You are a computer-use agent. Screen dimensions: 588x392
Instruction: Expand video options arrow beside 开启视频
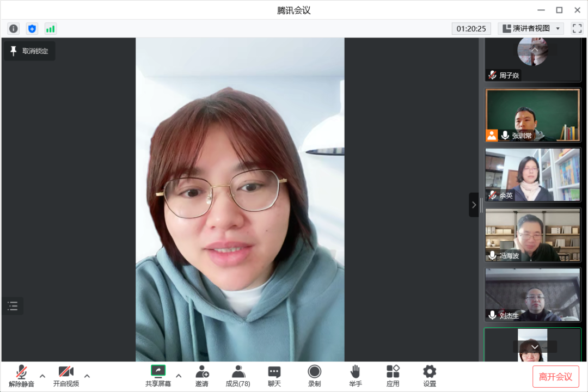coord(87,376)
